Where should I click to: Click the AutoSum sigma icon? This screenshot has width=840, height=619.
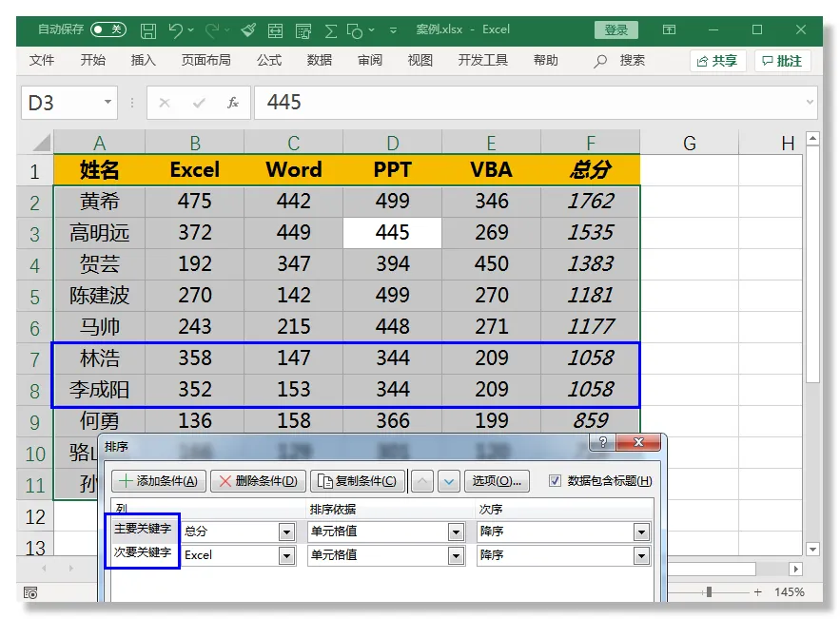(x=331, y=30)
